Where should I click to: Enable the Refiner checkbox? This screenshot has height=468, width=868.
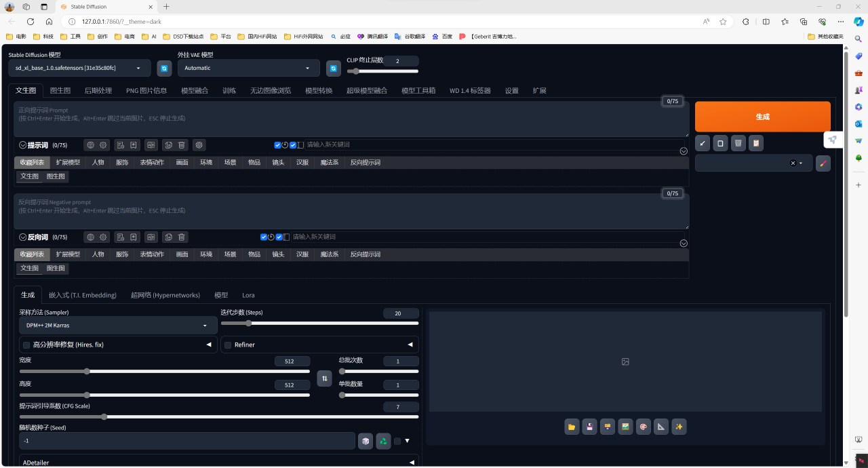coord(228,345)
